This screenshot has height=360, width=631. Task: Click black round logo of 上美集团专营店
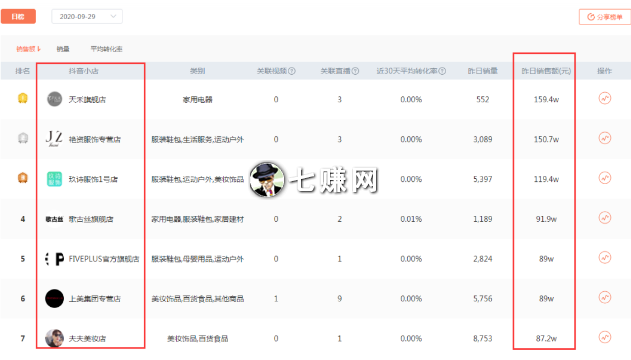(x=54, y=298)
